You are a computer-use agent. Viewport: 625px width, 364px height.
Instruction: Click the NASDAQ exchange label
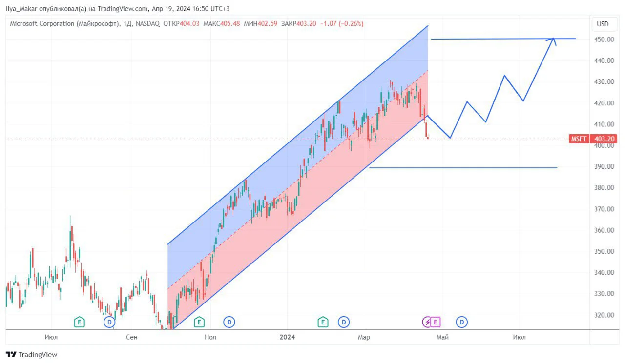coord(146,23)
